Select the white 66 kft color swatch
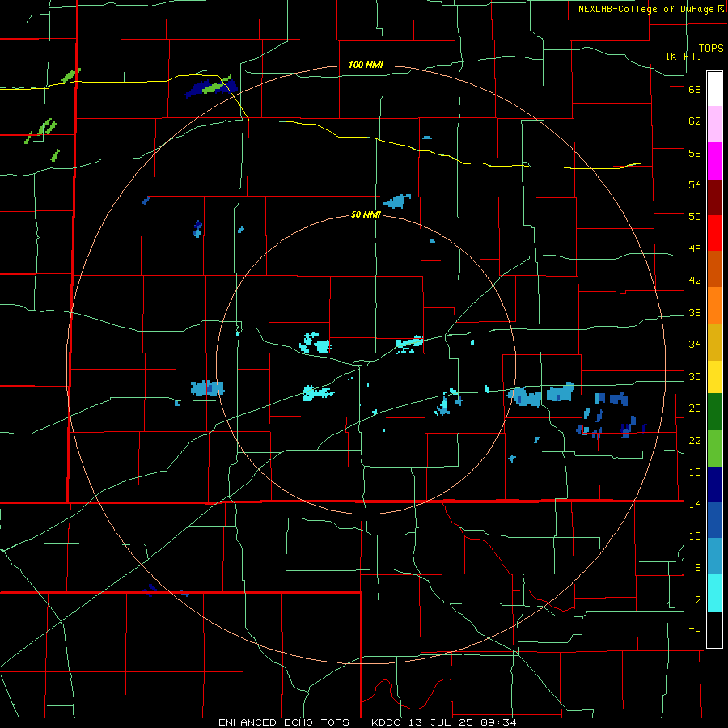 pyautogui.click(x=714, y=89)
